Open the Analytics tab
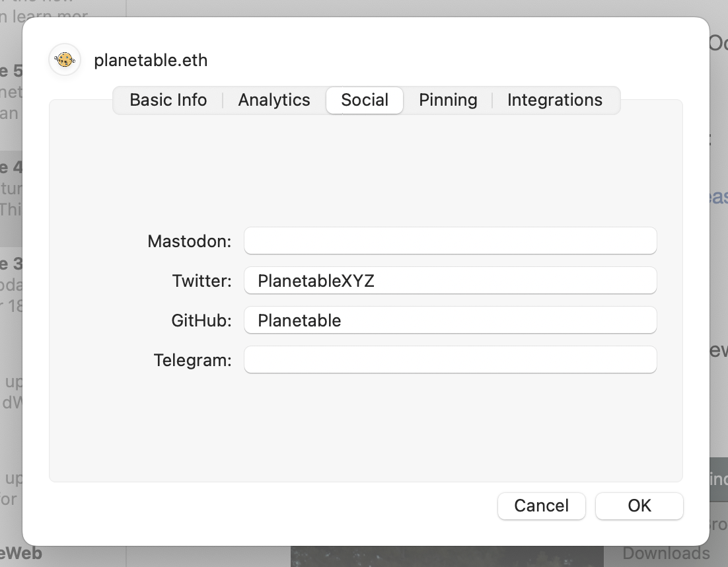728x567 pixels. click(x=274, y=100)
